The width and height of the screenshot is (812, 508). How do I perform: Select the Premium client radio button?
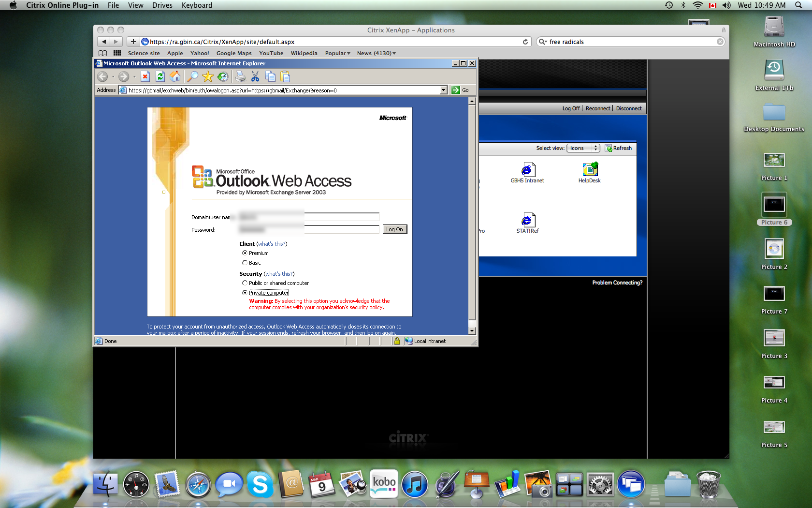(245, 253)
